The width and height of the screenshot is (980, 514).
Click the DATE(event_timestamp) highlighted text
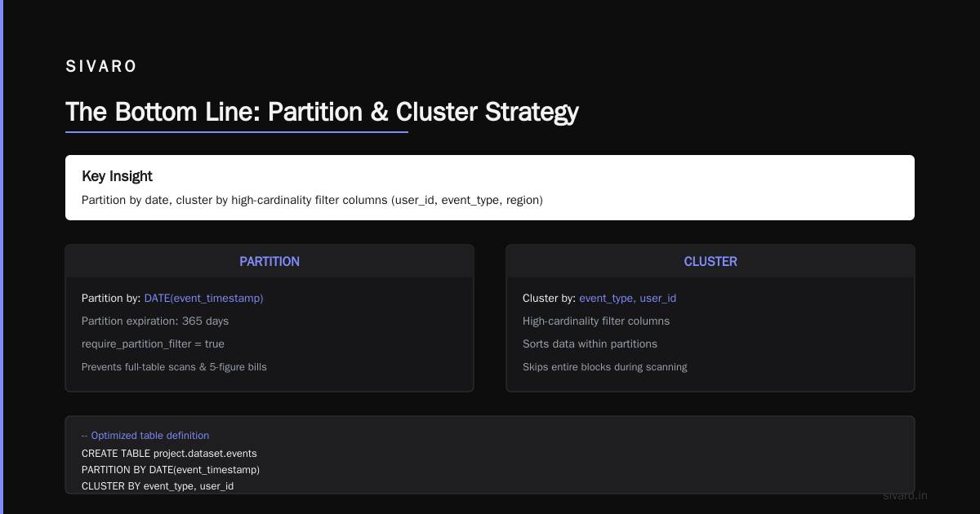point(204,299)
